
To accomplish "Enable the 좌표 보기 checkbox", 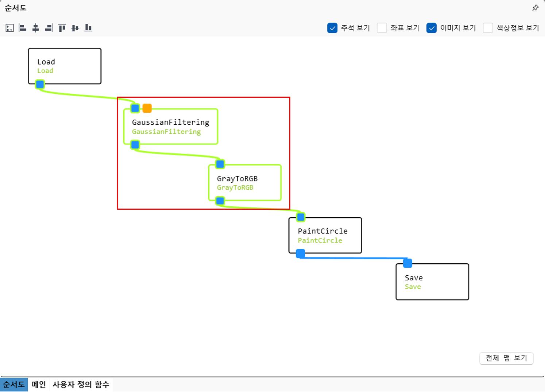I will [382, 28].
